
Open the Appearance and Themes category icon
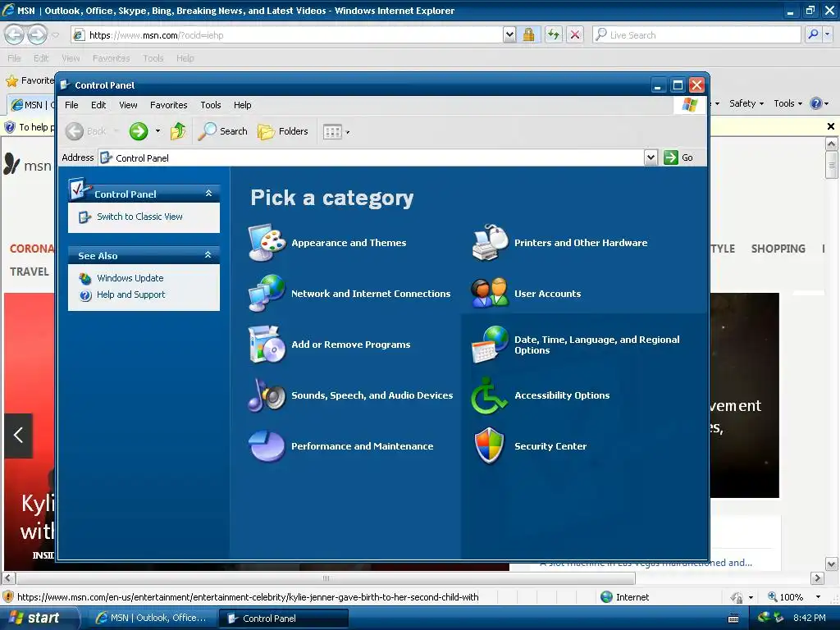pos(267,243)
